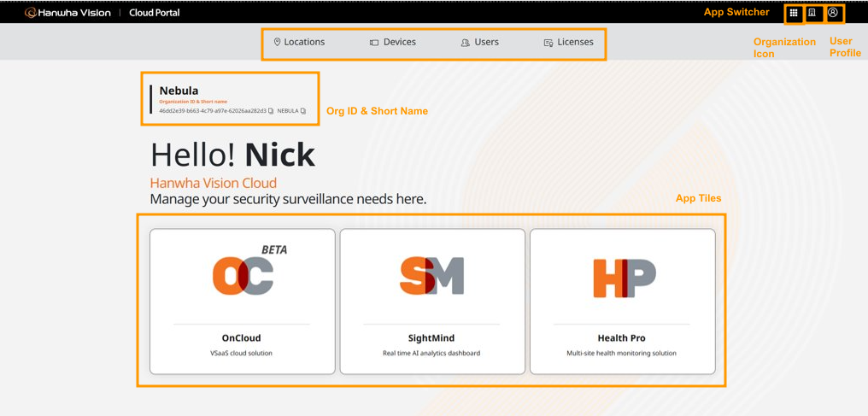
Task: Launch OnCloud from its tile title
Action: pyautogui.click(x=242, y=338)
